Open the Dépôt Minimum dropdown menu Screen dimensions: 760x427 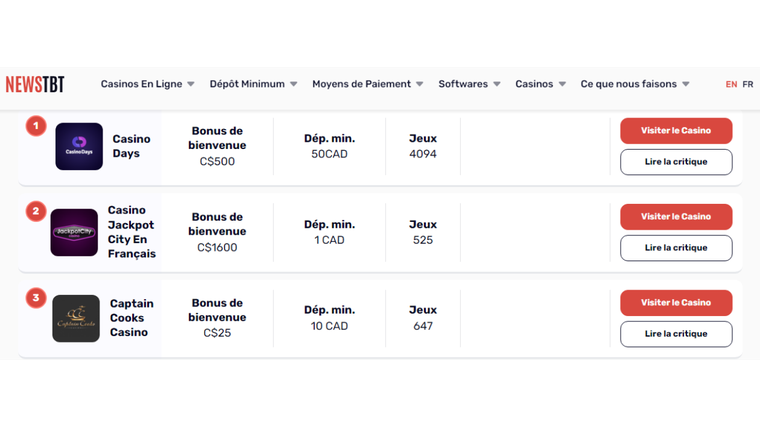(x=253, y=84)
